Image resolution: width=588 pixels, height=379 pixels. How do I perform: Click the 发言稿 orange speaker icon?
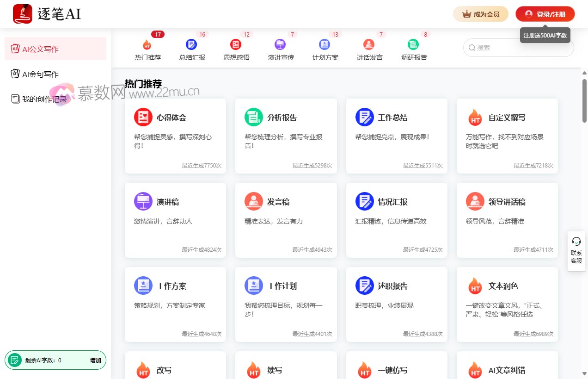tap(253, 201)
